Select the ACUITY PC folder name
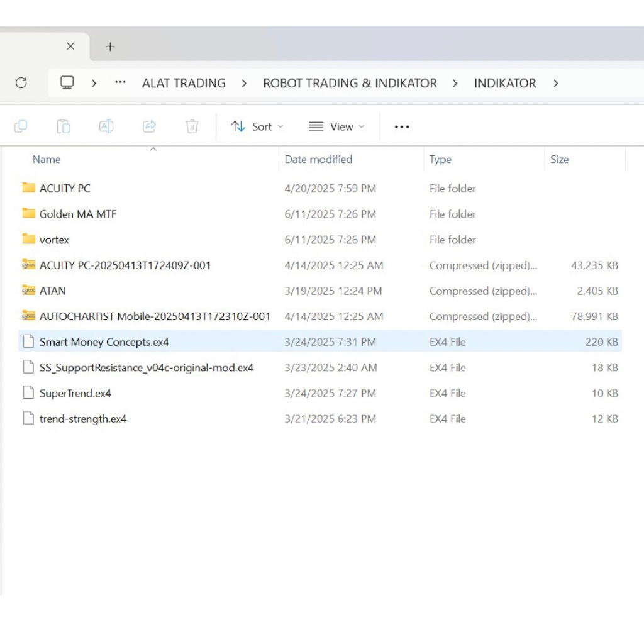Screen dimensions: 644x644 65,189
